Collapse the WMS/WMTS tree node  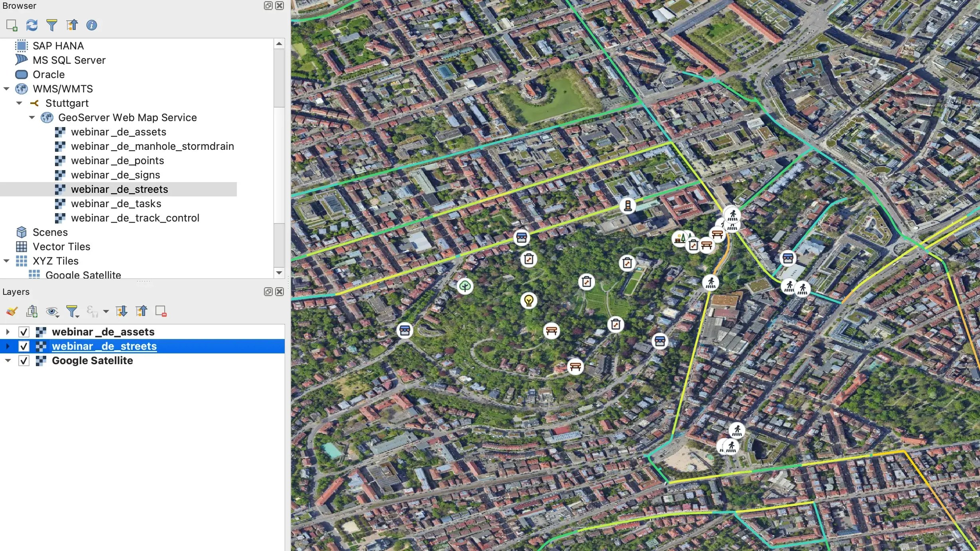(x=6, y=89)
